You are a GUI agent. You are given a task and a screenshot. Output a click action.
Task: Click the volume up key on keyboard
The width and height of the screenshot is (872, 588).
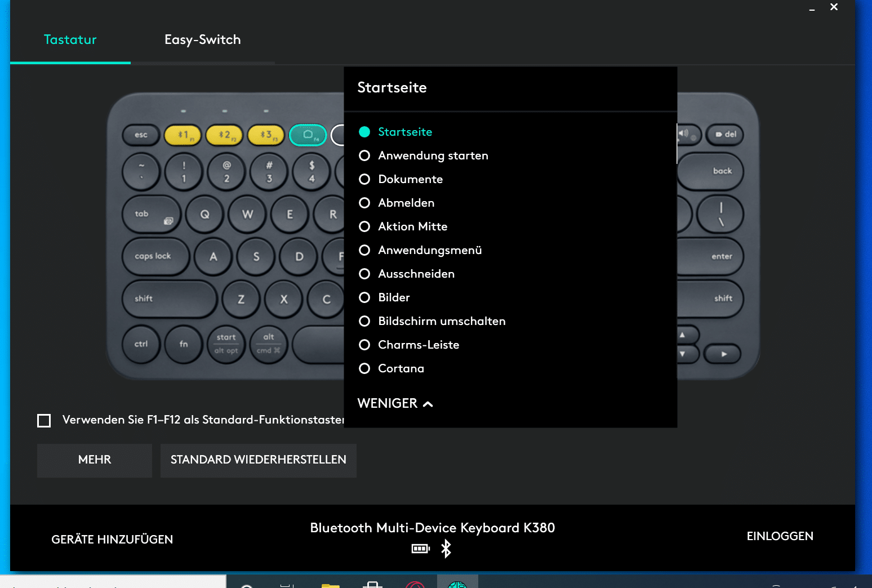[x=688, y=135]
